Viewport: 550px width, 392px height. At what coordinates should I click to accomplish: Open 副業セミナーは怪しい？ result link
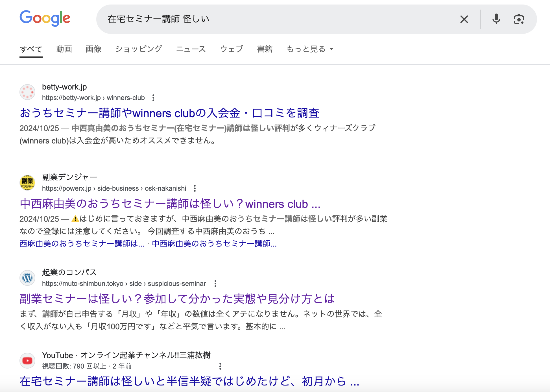pos(177,299)
